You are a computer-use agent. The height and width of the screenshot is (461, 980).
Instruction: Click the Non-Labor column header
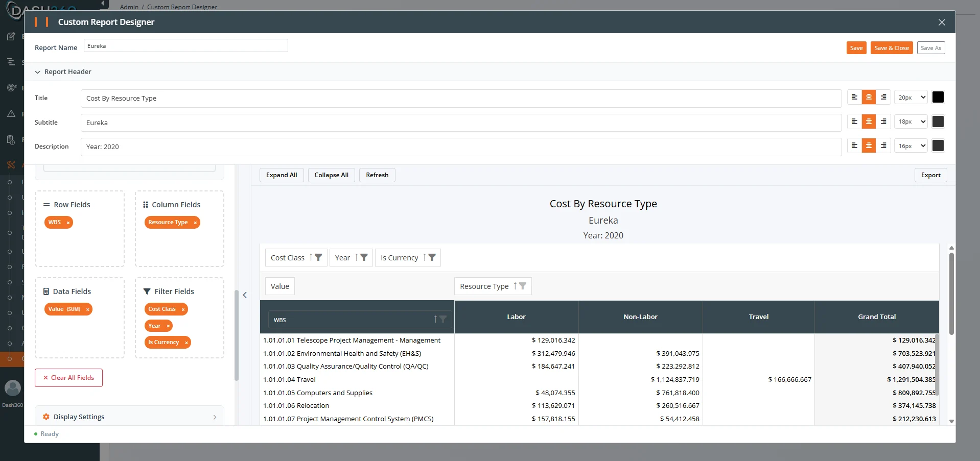tap(640, 317)
